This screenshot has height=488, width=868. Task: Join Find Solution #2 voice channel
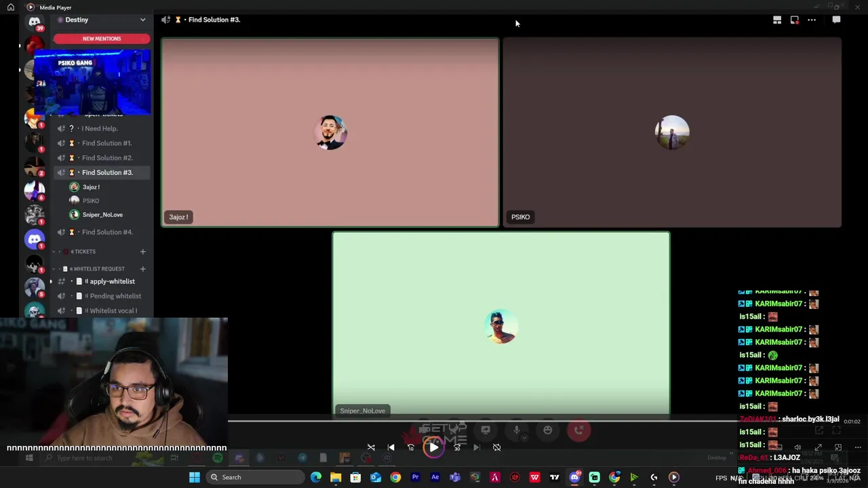101,158
